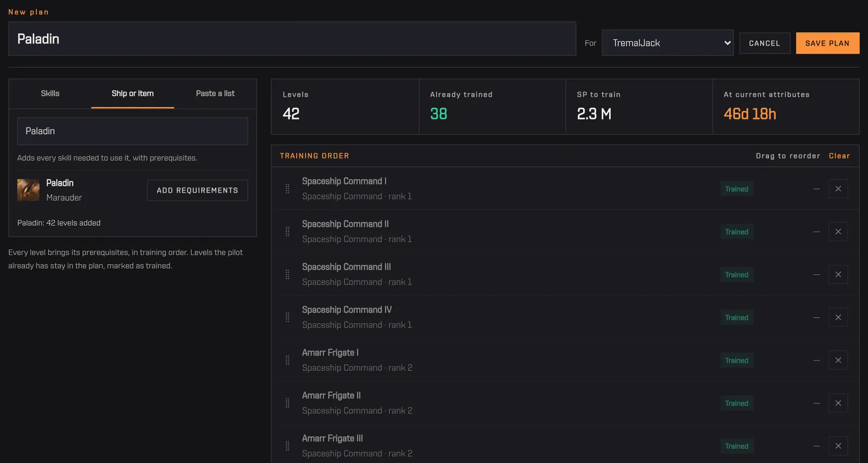This screenshot has width=868, height=463.
Task: Grab drag handle for Spaceship Command II
Action: pyautogui.click(x=288, y=232)
